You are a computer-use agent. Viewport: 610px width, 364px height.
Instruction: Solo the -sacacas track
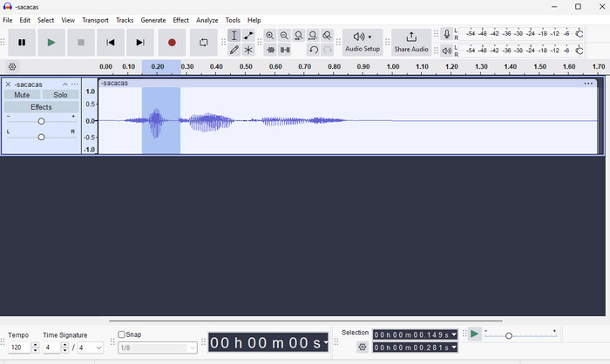click(x=60, y=95)
